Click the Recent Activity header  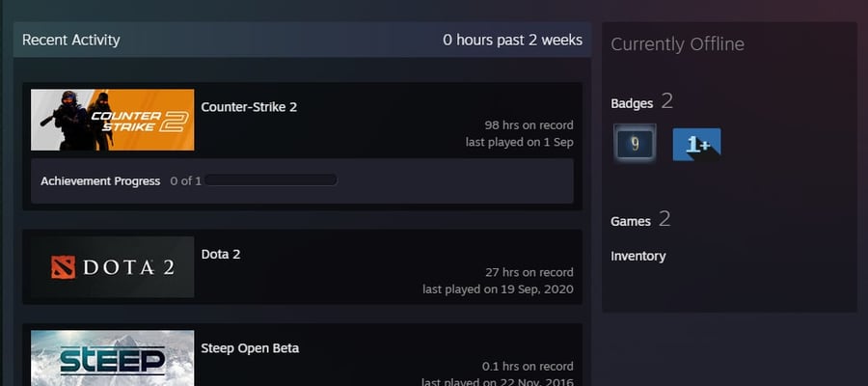tap(70, 40)
